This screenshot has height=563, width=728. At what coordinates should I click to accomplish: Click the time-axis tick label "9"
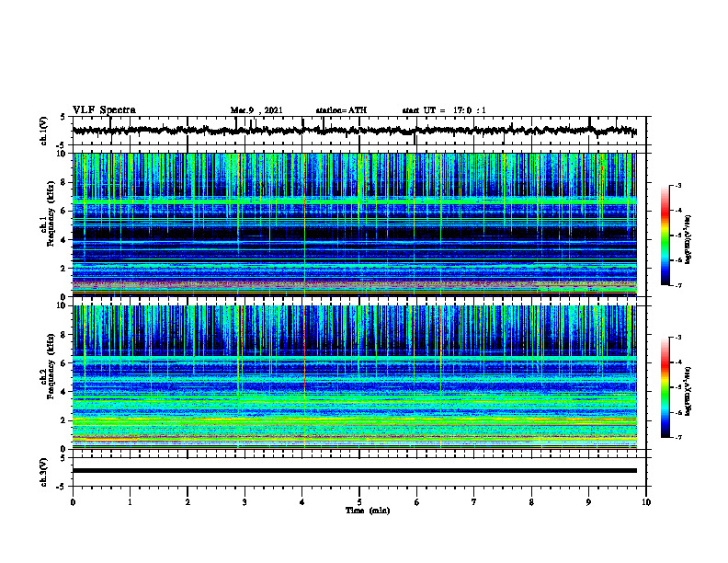tap(588, 502)
